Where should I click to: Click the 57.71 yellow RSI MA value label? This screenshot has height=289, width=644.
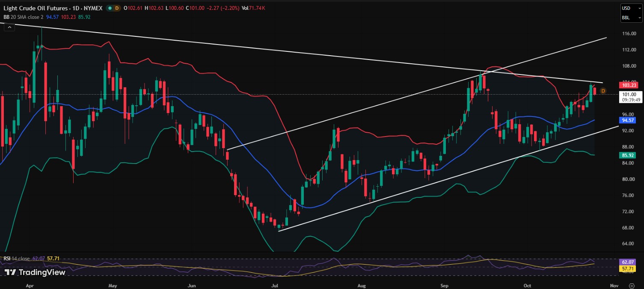[x=628, y=268]
